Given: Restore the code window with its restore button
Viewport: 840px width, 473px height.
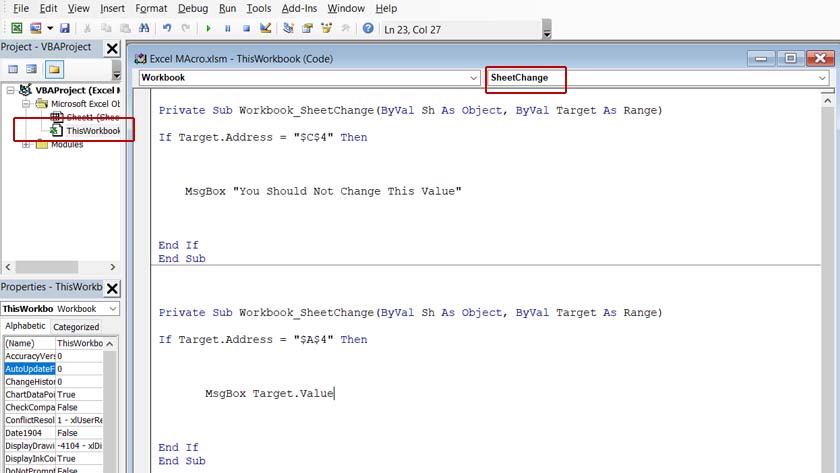Looking at the screenshot, I should (x=790, y=58).
